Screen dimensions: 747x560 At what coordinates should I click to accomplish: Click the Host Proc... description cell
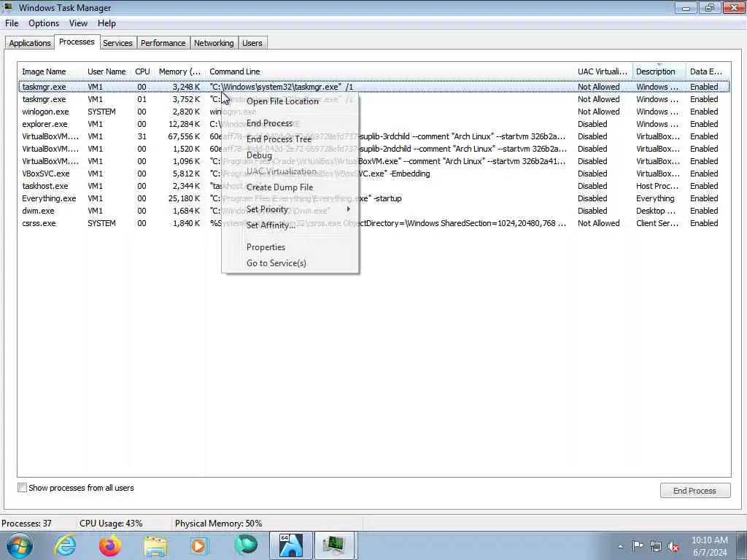coord(657,186)
